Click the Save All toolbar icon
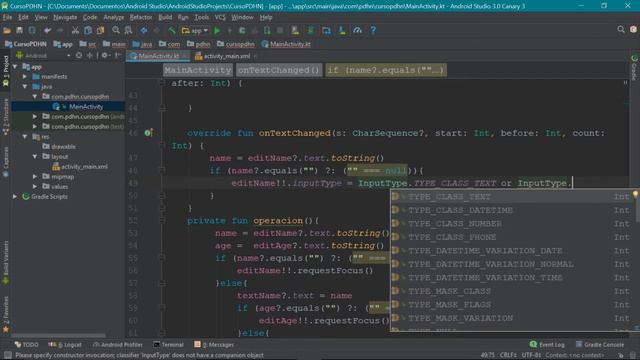This screenshot has height=360, width=640. coord(19,31)
